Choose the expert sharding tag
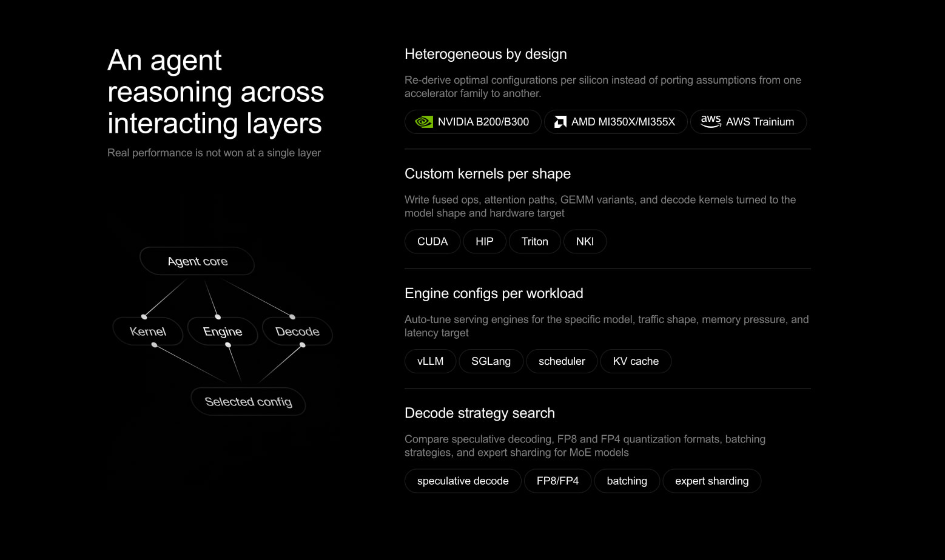 pyautogui.click(x=711, y=481)
